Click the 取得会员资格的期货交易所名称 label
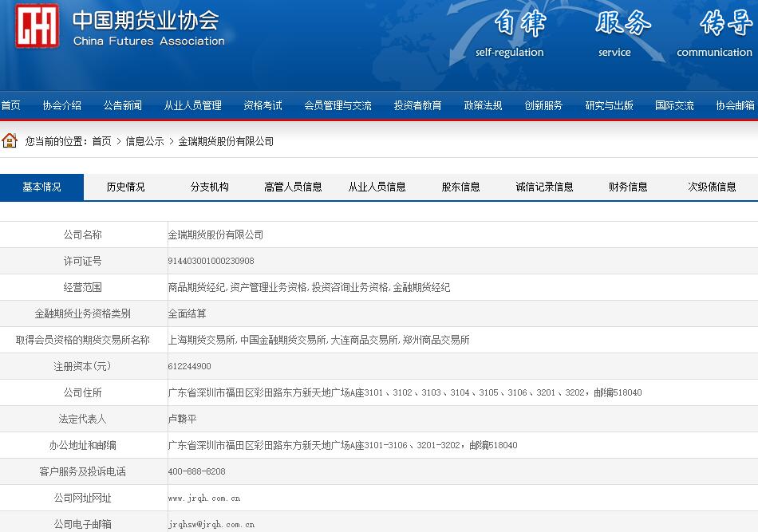This screenshot has width=758, height=532. (x=83, y=340)
